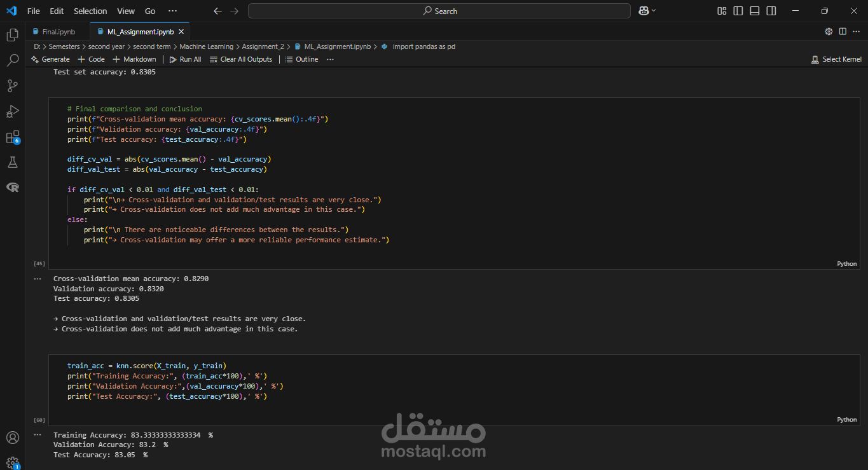Click the VS Code logo icon

[x=11, y=11]
